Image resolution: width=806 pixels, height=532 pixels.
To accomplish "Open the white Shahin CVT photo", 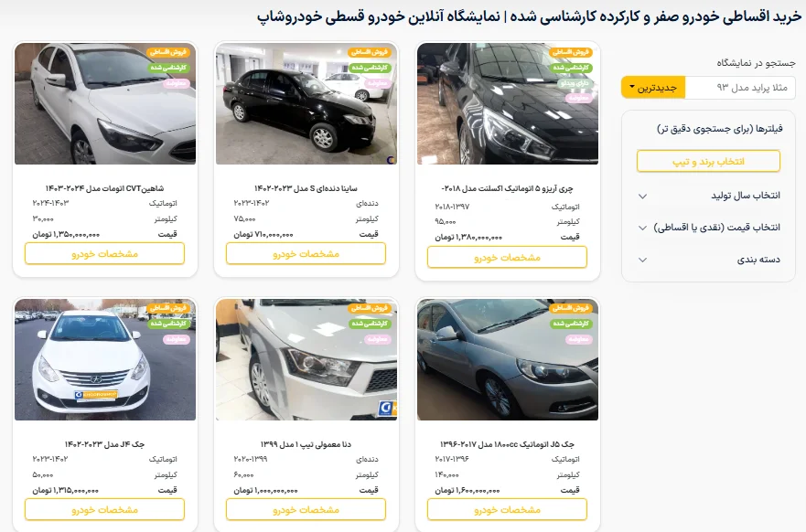I will [x=105, y=103].
